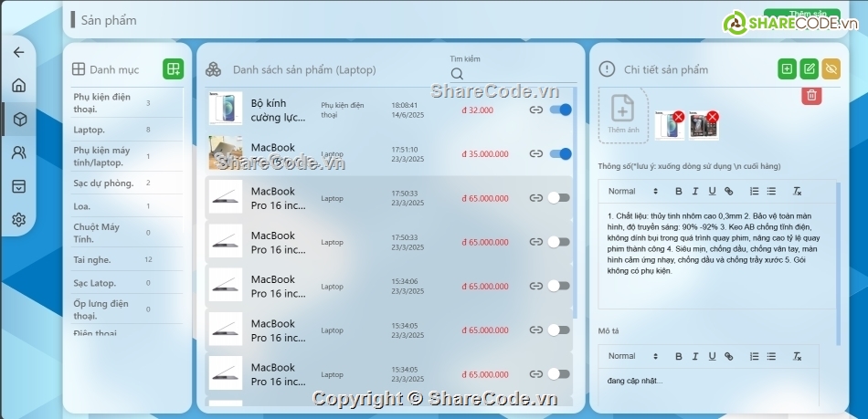This screenshot has width=868, height=419.
Task: Toggle italic in Mô tả editor
Action: (x=694, y=357)
